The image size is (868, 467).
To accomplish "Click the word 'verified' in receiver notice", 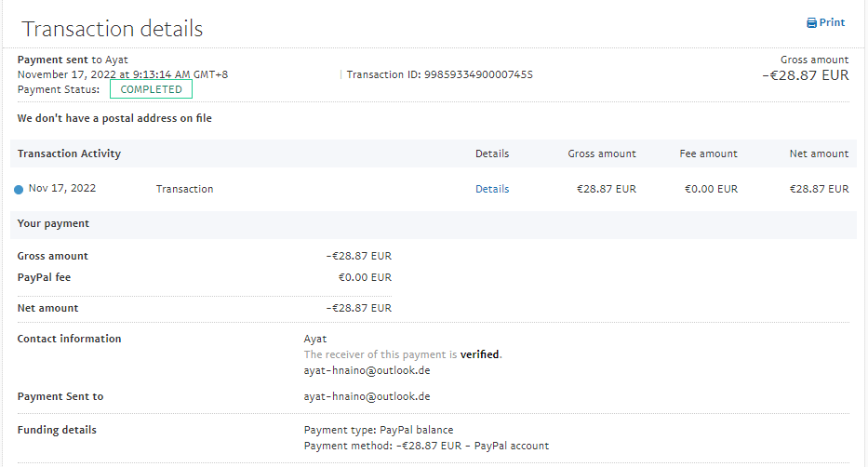I will 479,354.
